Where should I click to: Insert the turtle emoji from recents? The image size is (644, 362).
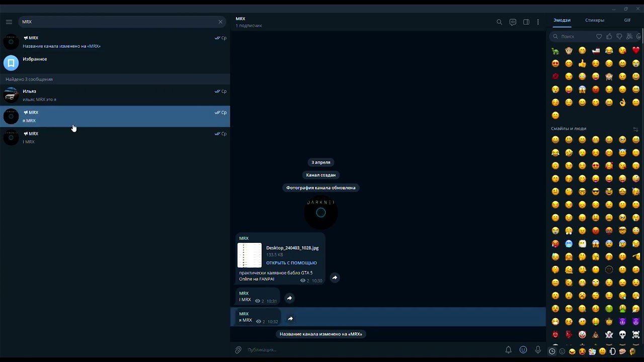(555, 50)
